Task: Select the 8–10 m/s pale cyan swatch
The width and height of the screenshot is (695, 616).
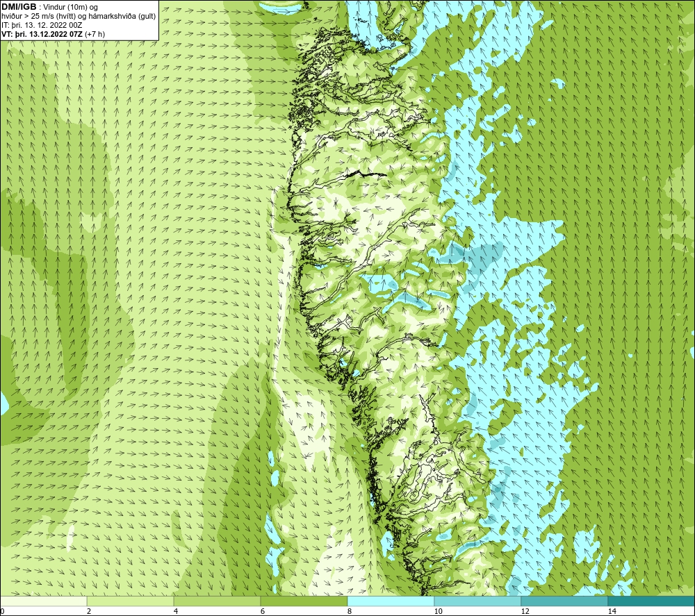Action: click(x=391, y=601)
